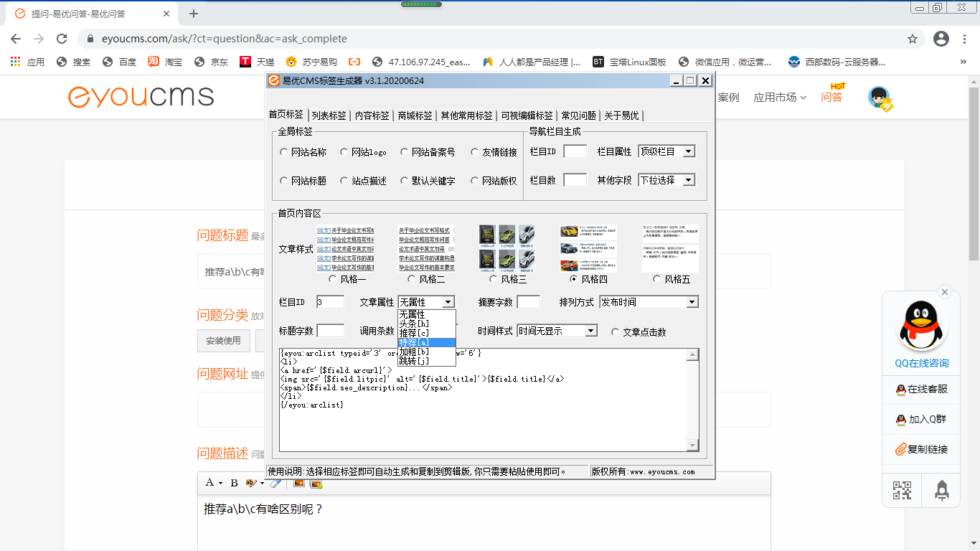This screenshot has height=551, width=980.
Task: Select the 文章点击数 radio button
Action: tap(616, 331)
